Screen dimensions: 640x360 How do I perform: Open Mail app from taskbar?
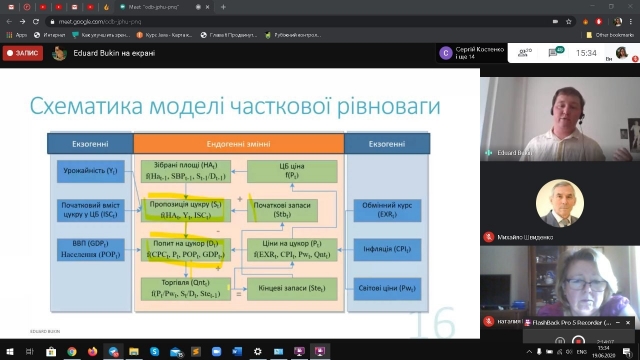(176, 351)
